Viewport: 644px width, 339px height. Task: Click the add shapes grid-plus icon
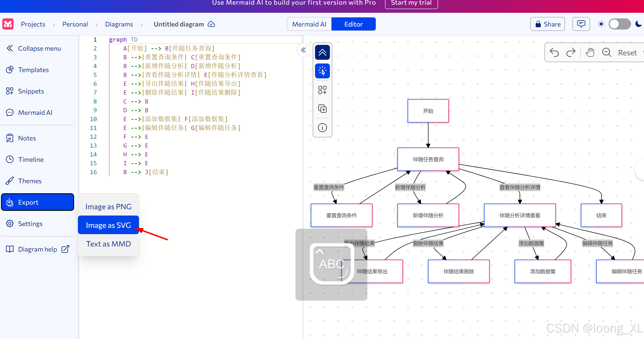point(322,90)
